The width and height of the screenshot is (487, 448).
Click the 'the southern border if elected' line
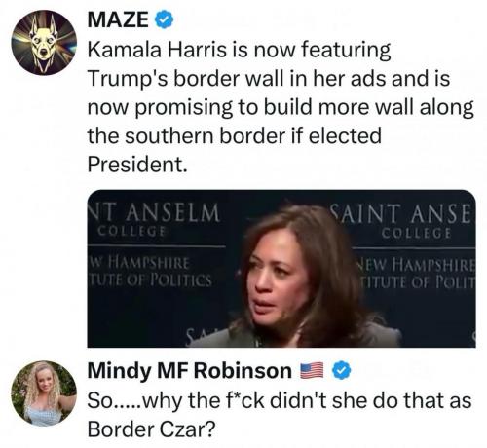(235, 135)
